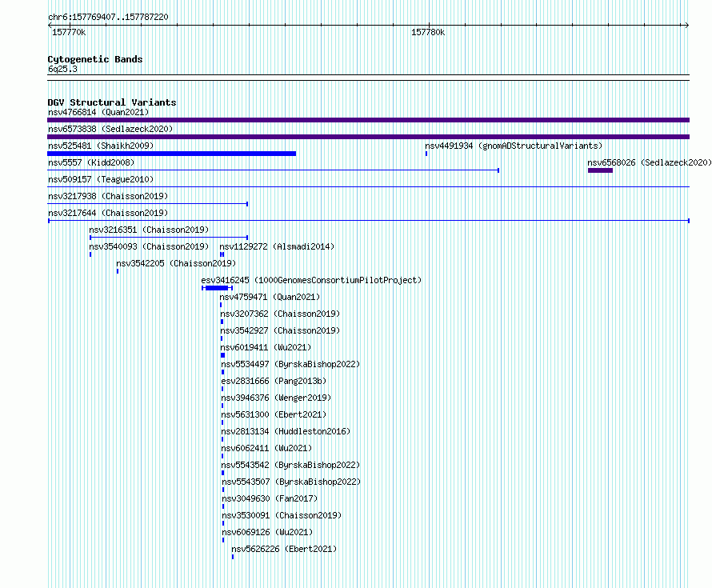Screen dimensions: 712x588
Task: Click variant label nsv3049630 (Fan2017)
Action: (270, 498)
